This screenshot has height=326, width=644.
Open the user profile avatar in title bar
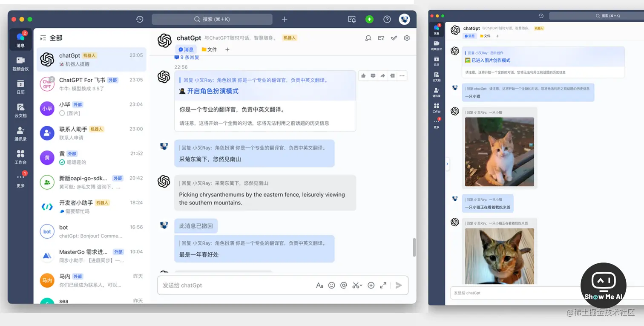point(404,19)
